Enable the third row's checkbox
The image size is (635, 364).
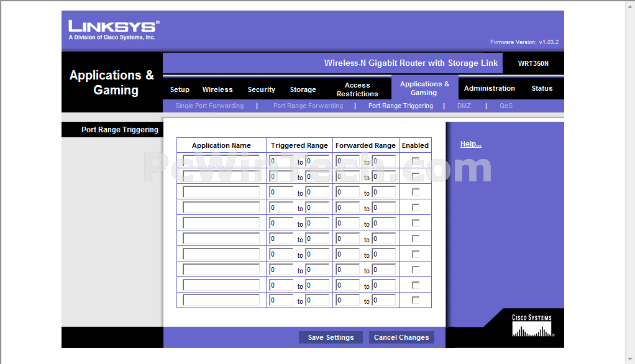click(x=416, y=192)
